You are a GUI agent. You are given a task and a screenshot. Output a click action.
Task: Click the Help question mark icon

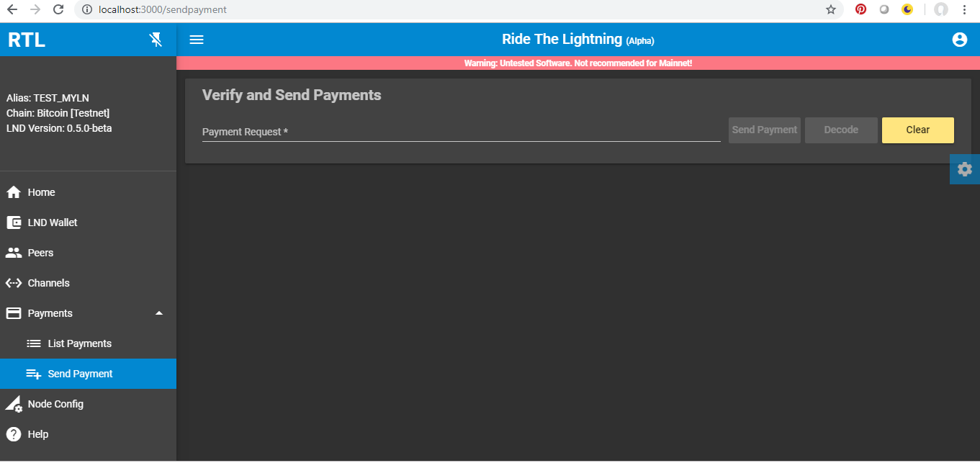point(13,434)
